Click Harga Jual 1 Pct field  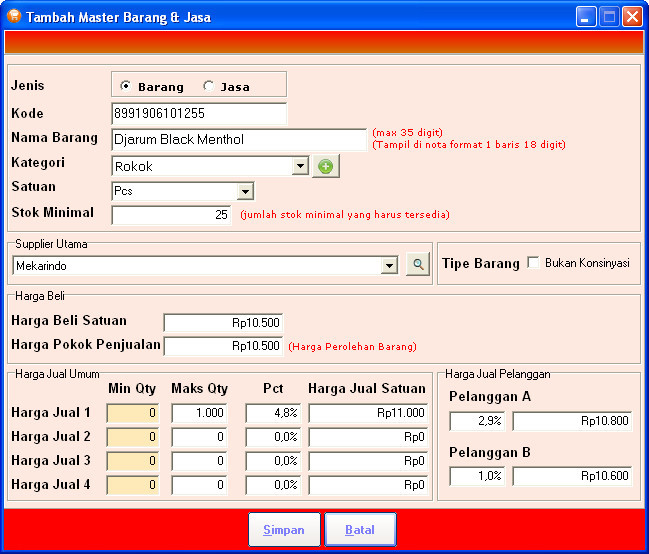coord(273,413)
